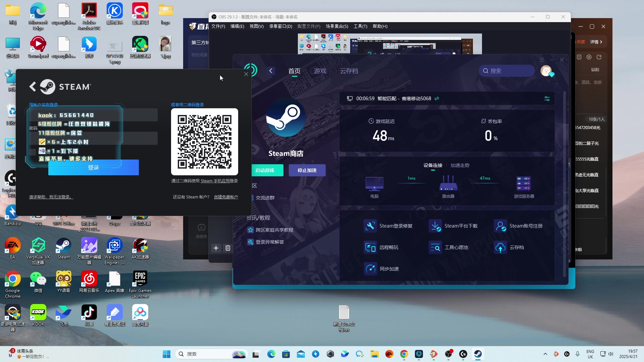The height and width of the screenshot is (362, 644).
Task: Click the Windows Start button
Action: 166,354
